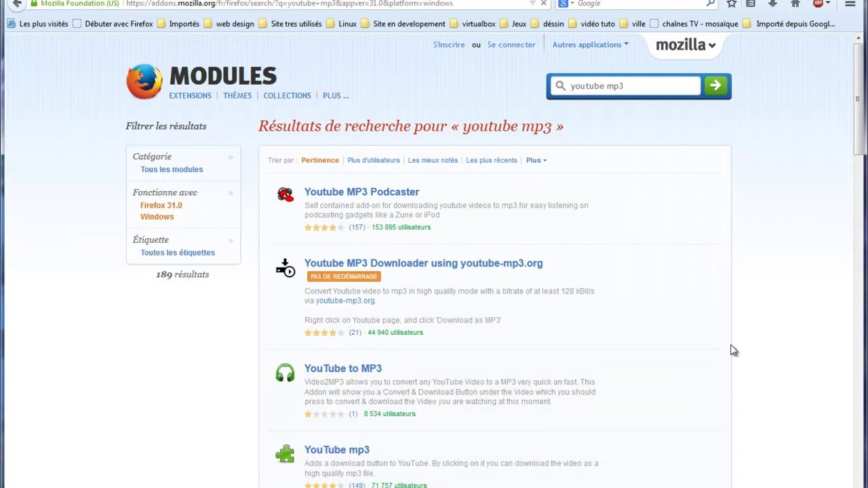This screenshot has width=868, height=488.
Task: Open the bookmarks list icon in toolbar
Action: [x=751, y=3]
